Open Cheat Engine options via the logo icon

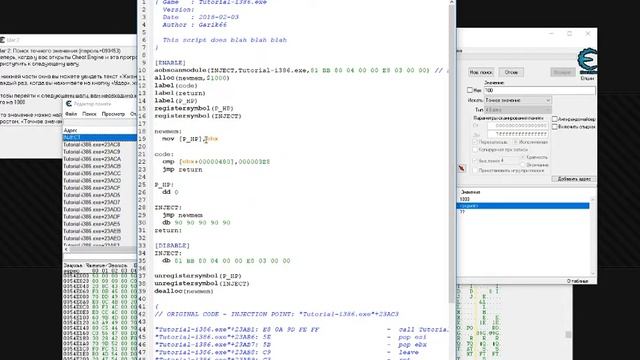click(588, 60)
